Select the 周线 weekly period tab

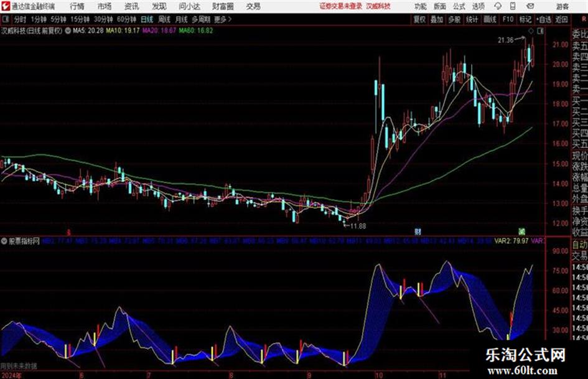tap(164, 19)
